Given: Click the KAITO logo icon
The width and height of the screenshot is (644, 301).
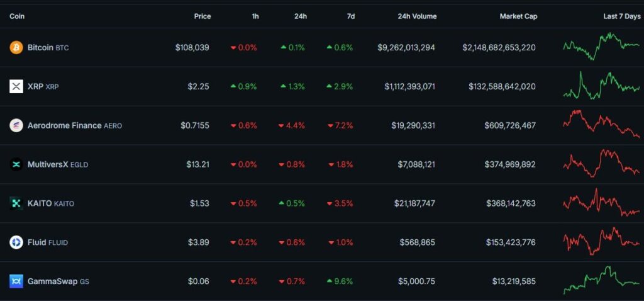Looking at the screenshot, I should [16, 203].
